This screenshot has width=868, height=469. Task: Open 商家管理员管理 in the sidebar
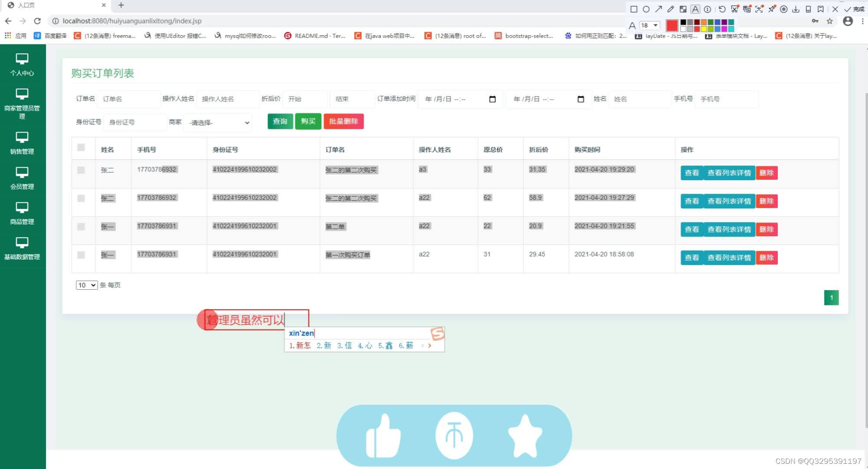pos(22,104)
